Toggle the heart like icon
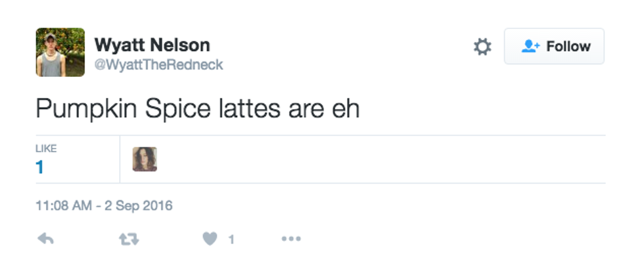The height and width of the screenshot is (279, 644). click(x=210, y=240)
